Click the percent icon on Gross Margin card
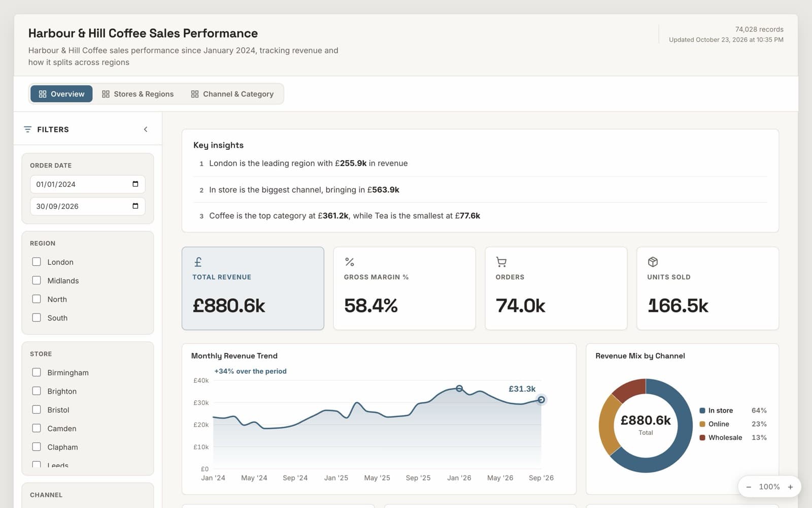This screenshot has height=508, width=812. click(x=350, y=262)
